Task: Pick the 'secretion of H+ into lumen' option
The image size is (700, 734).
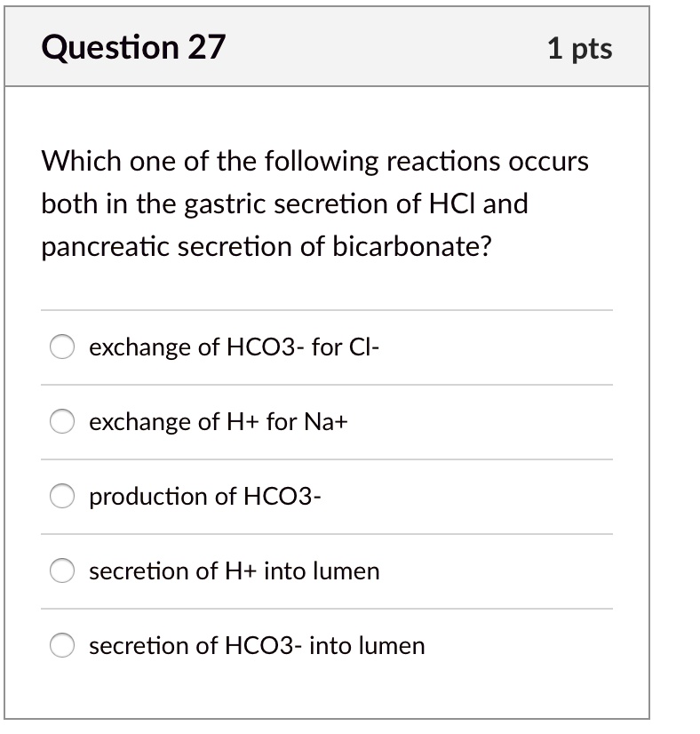Action: pyautogui.click(x=61, y=571)
